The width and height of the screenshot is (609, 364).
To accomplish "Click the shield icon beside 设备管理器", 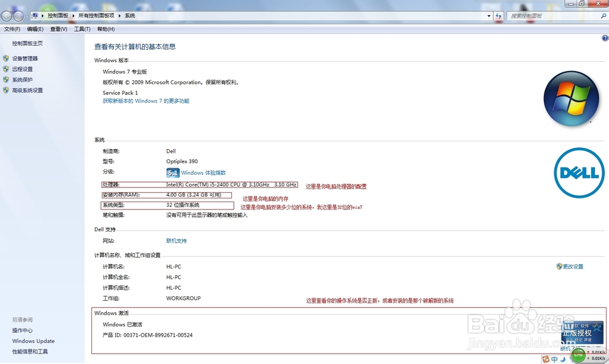I will click(x=6, y=58).
